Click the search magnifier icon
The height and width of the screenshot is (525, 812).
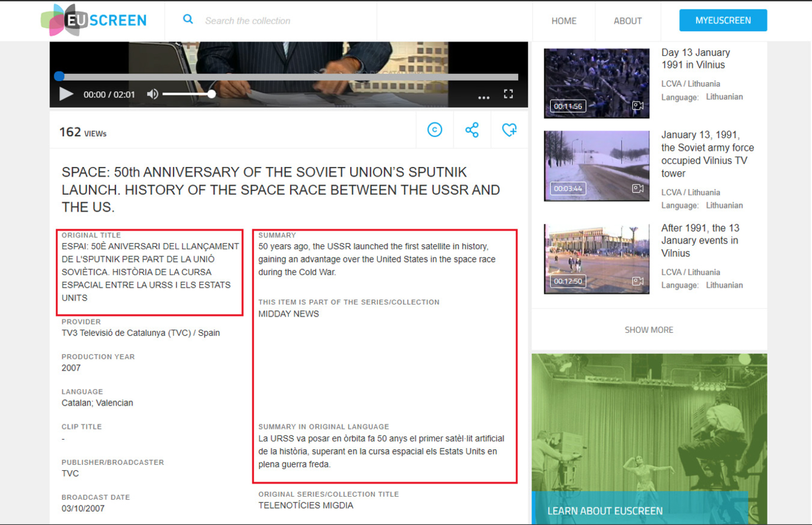pos(188,19)
